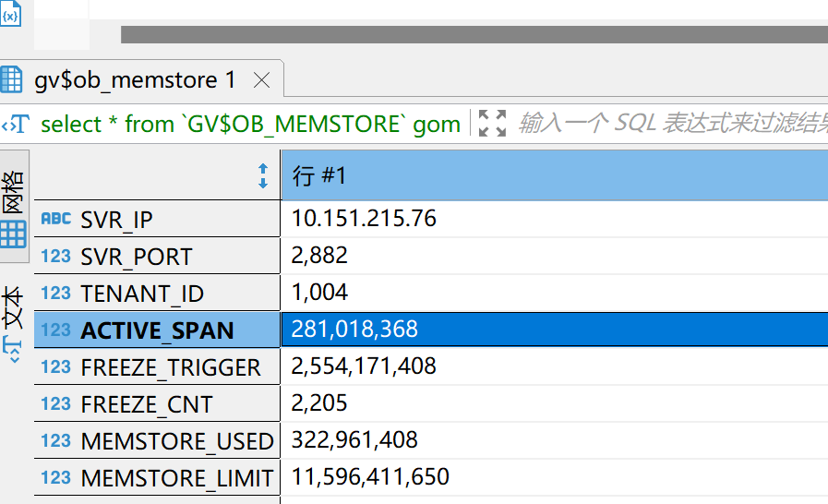828x504 pixels.
Task: Click the sort arrows icon in the header
Action: click(262, 176)
